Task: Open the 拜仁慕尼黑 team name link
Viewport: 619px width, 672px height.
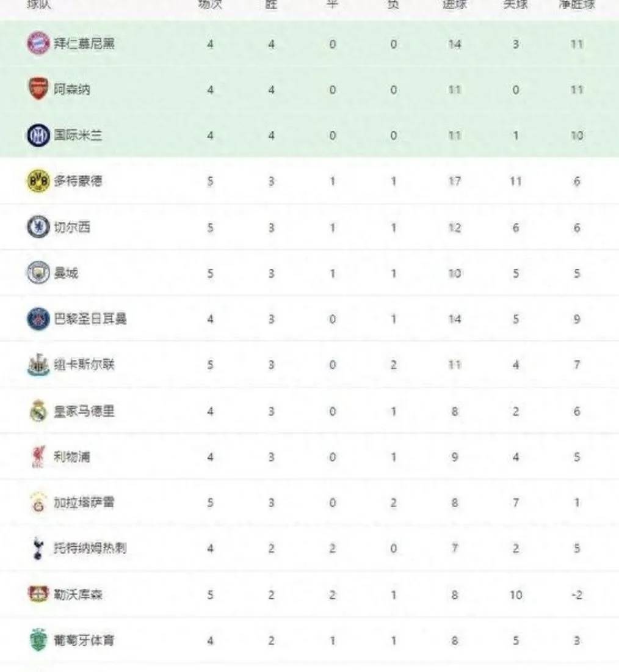Action: [x=84, y=44]
